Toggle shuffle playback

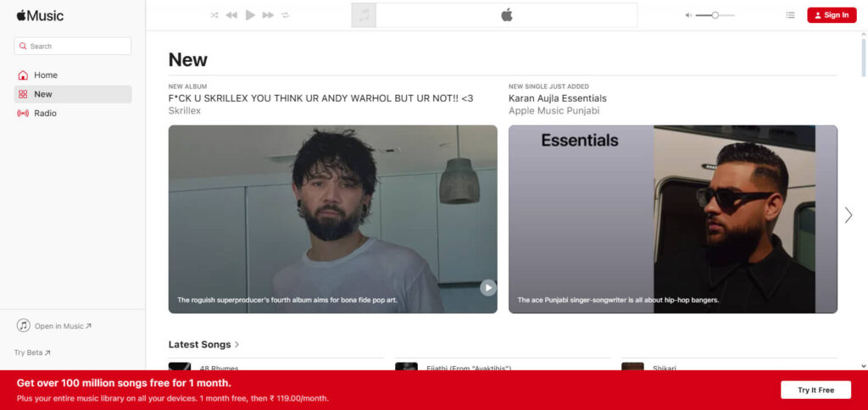214,15
